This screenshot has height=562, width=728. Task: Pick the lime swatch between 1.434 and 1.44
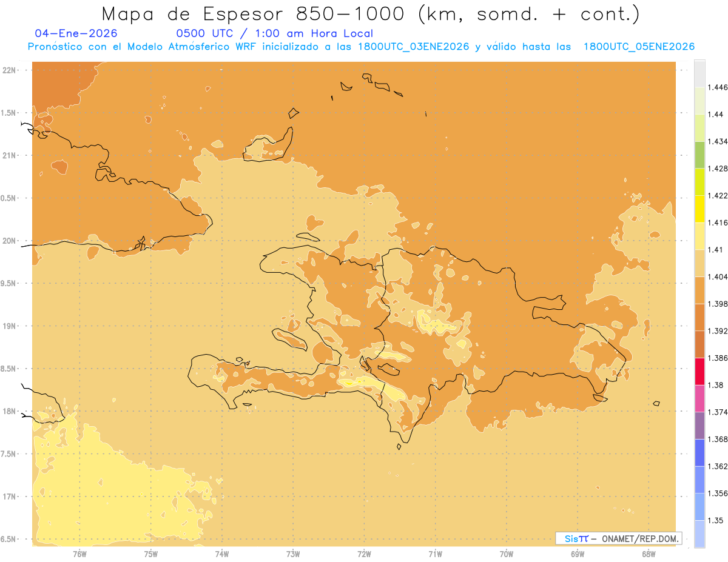click(699, 127)
